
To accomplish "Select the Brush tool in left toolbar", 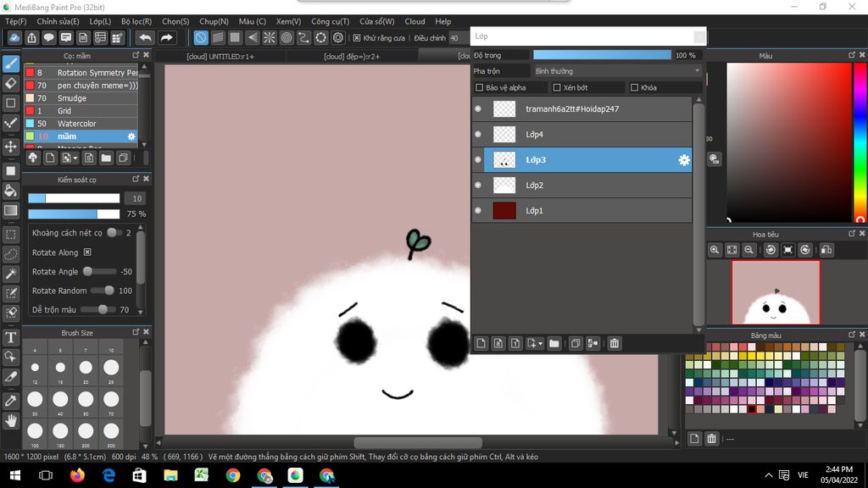I will (11, 64).
